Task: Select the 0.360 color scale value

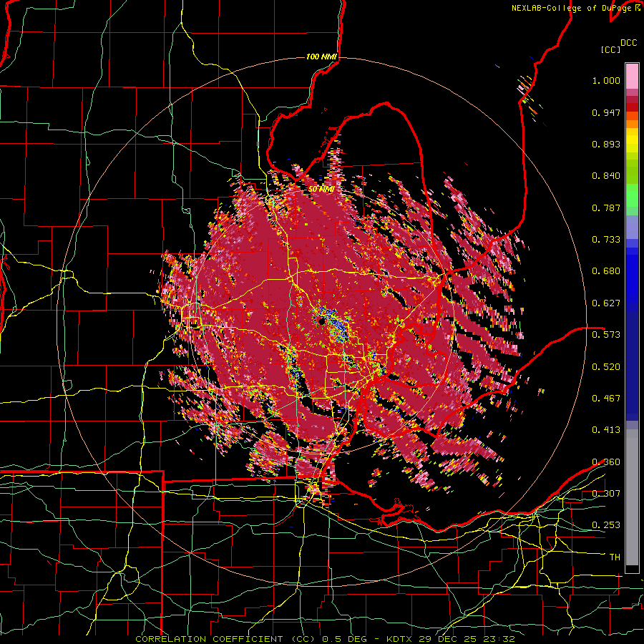Action: (x=606, y=462)
